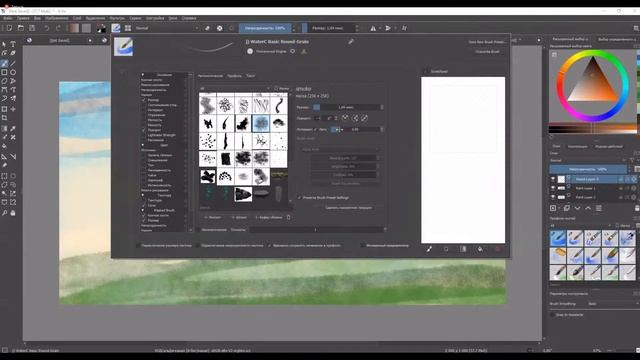Open a file via toolbar folder icon
Viewport: 640px width, 360px height.
[20, 28]
